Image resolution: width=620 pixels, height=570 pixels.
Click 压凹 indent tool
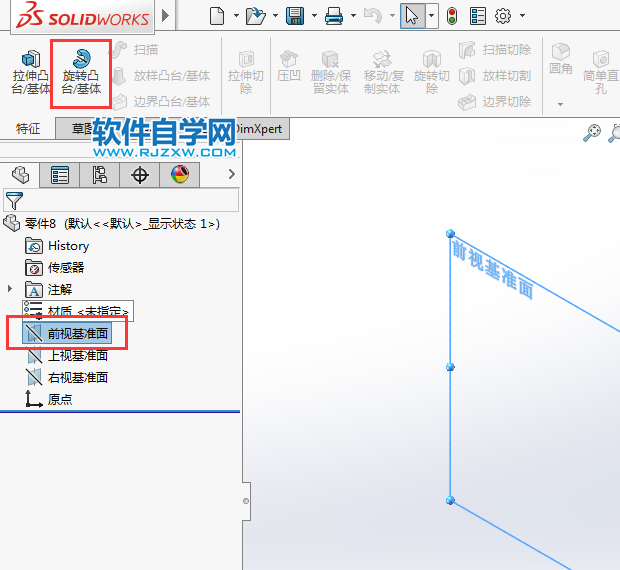289,66
